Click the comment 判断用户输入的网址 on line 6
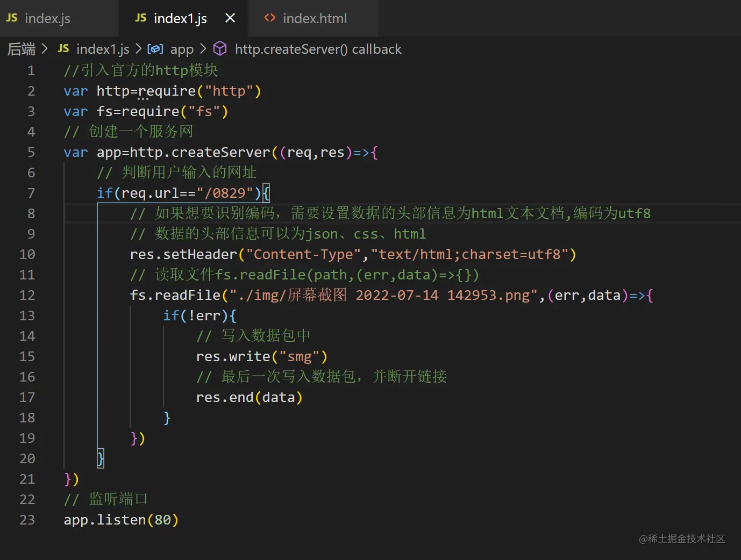Image resolution: width=741 pixels, height=560 pixels. point(177,173)
